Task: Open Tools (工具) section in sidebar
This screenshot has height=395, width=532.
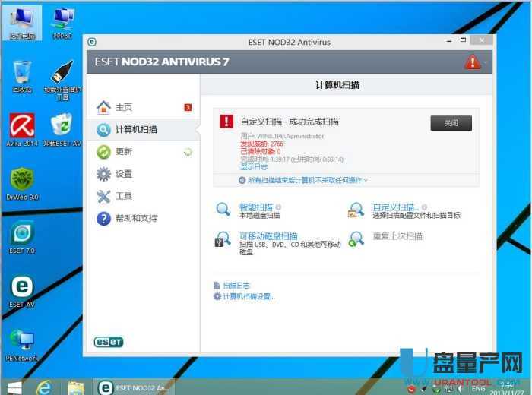Action: pos(124,196)
